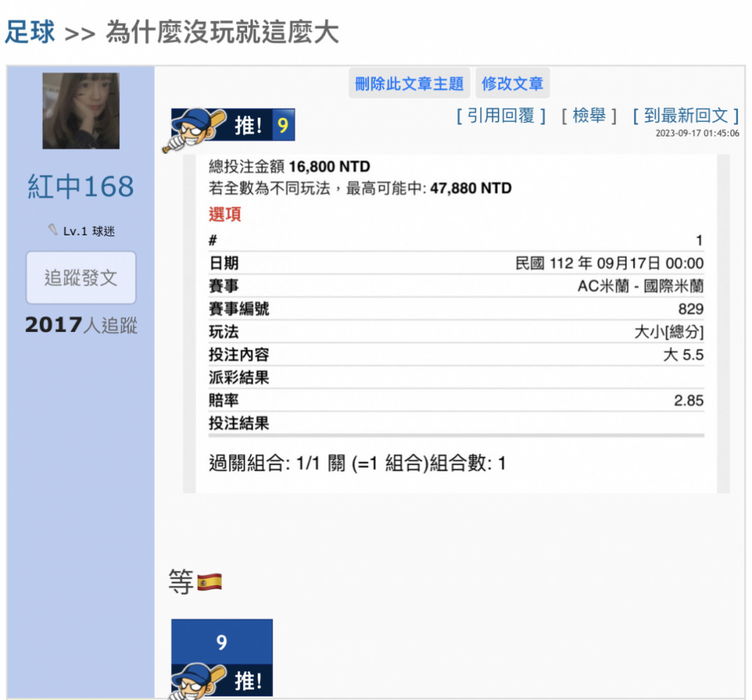Click the 賠率 value 2.85
752x700 pixels.
[x=689, y=400]
